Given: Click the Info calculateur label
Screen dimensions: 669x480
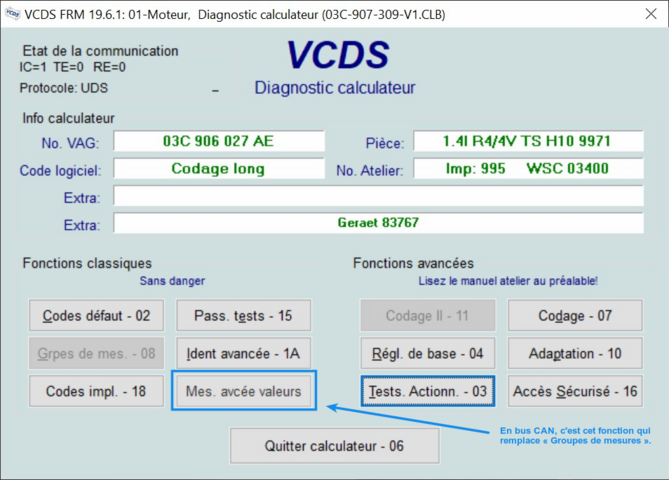Looking at the screenshot, I should tap(68, 118).
